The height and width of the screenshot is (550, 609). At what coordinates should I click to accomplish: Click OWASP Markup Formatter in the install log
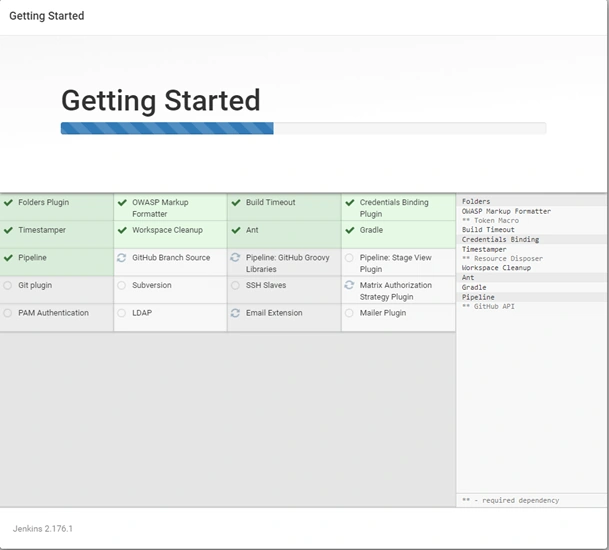point(506,211)
